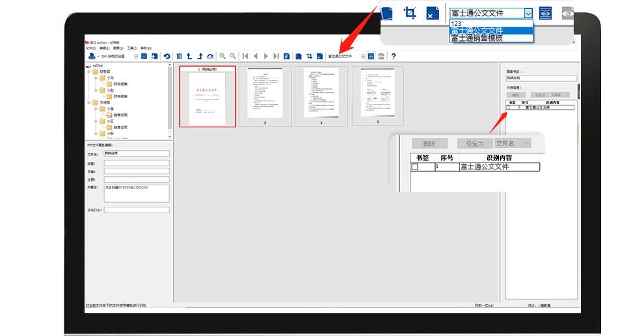Click folder tree scrollbar down arrow

pyautogui.click(x=170, y=136)
